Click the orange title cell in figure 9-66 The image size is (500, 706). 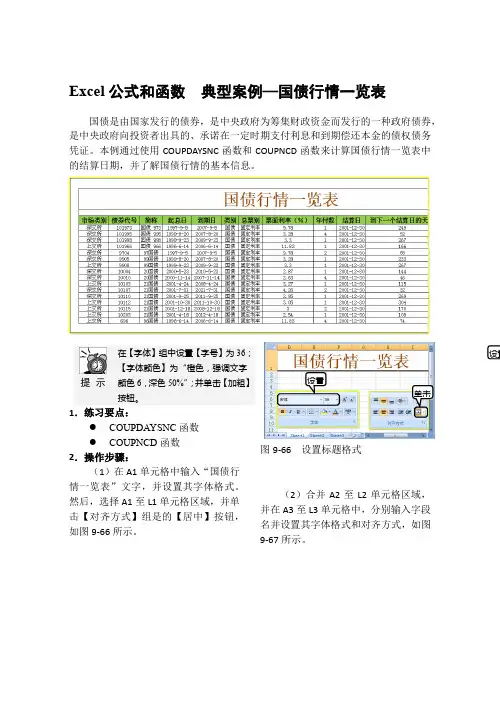tap(351, 361)
